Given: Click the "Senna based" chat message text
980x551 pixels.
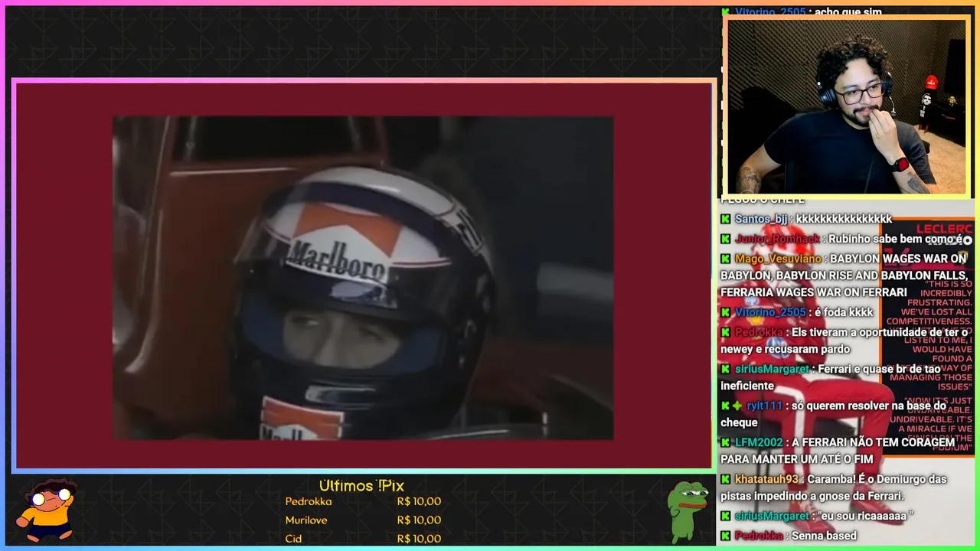Looking at the screenshot, I should click(824, 536).
